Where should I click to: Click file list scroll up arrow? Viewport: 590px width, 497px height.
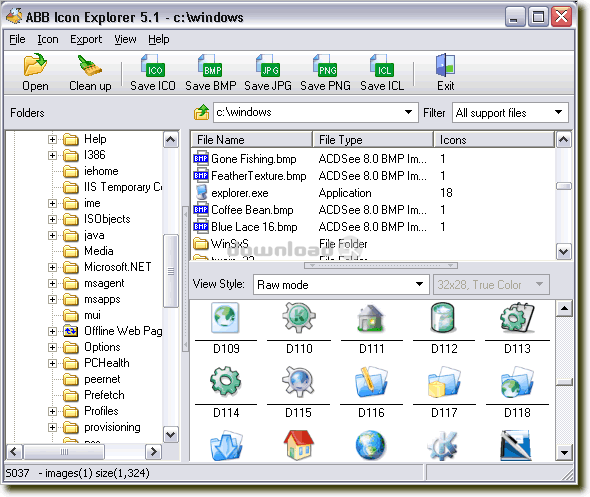(563, 140)
